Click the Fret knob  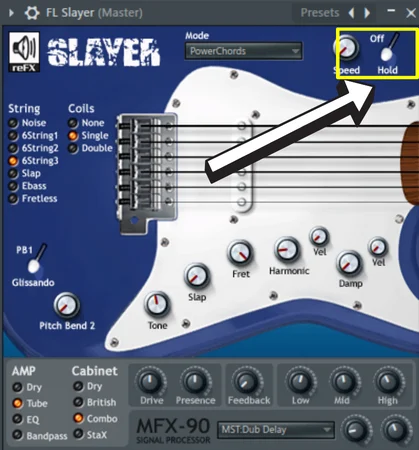pos(240,253)
